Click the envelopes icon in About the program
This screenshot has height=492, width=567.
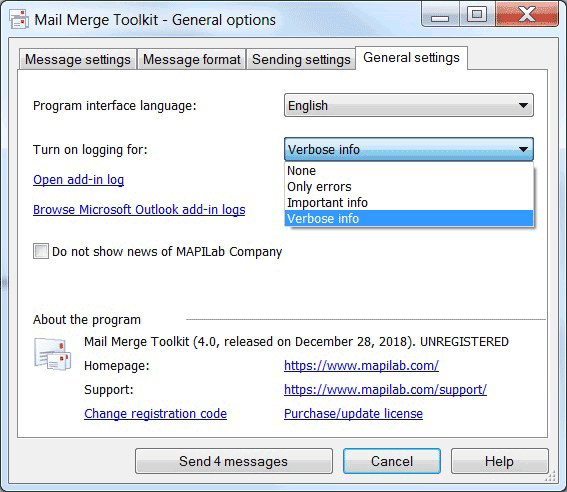(53, 354)
